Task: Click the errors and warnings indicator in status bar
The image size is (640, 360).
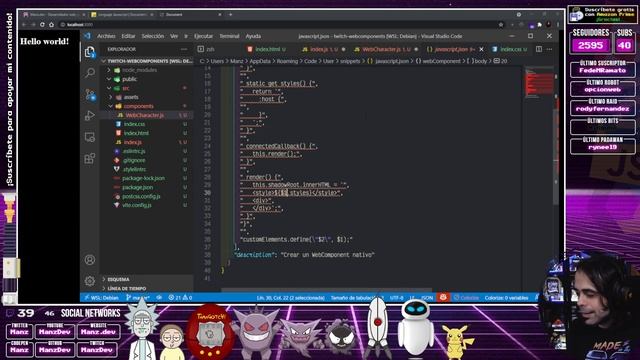Action: [x=180, y=298]
